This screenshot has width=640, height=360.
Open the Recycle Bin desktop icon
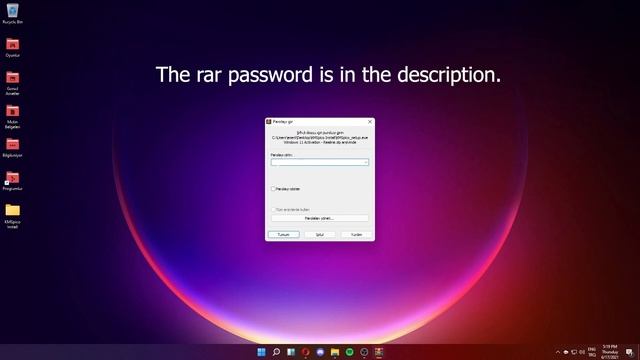[x=13, y=13]
